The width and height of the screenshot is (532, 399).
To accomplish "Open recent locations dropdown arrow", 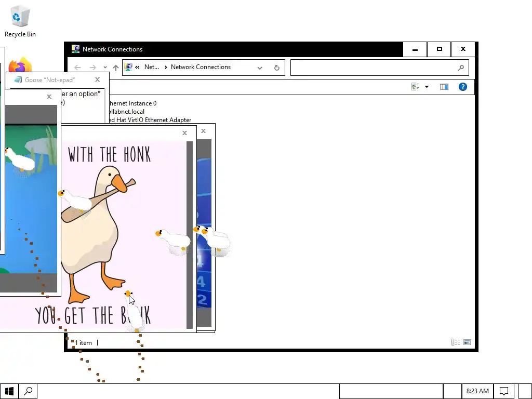I will pos(105,68).
